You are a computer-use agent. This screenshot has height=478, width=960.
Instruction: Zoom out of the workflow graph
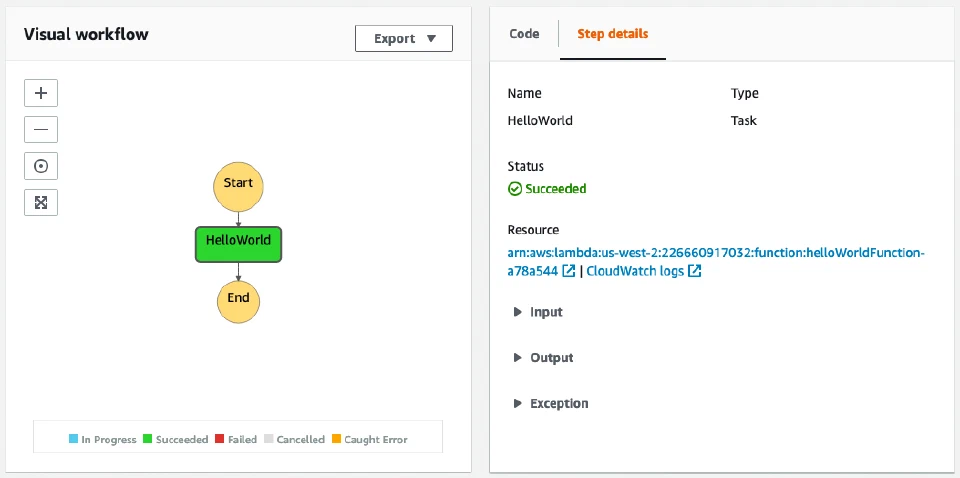click(41, 130)
